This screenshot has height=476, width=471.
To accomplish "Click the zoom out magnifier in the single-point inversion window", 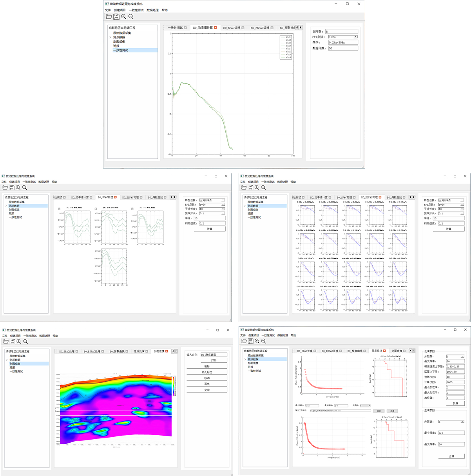I will tap(263, 341).
